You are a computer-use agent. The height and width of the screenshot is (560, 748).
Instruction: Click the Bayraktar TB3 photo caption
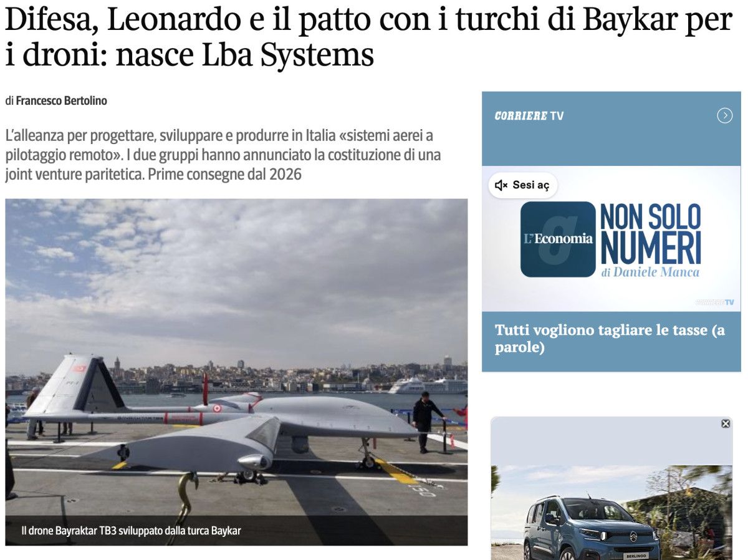click(131, 531)
